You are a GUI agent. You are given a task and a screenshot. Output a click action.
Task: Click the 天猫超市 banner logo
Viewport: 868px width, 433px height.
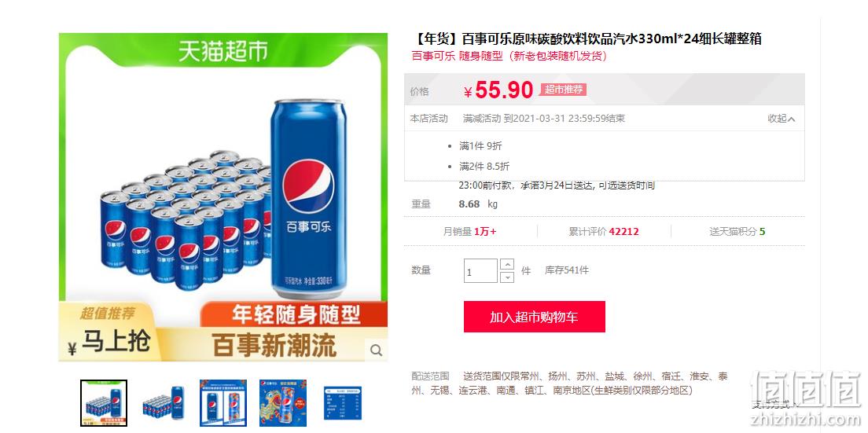click(x=223, y=51)
